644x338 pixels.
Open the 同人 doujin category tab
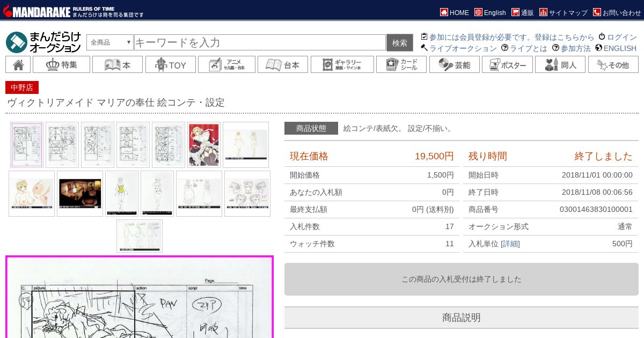560,64
